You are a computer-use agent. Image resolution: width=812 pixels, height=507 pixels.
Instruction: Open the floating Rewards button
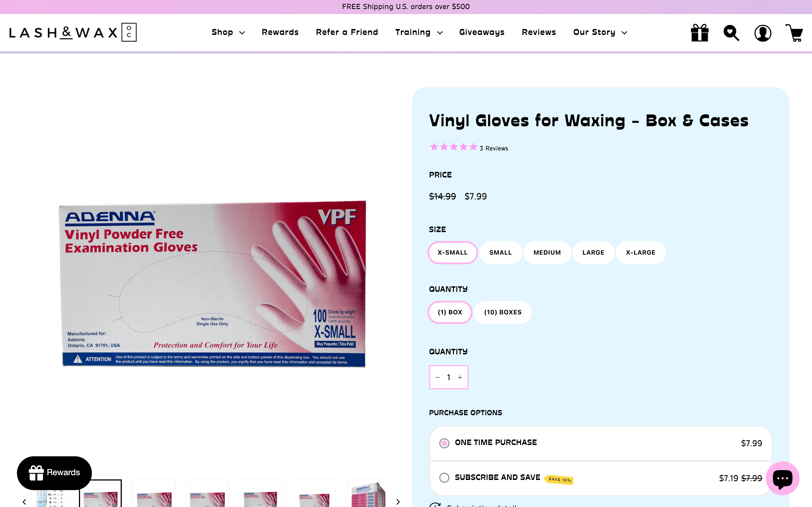pyautogui.click(x=54, y=473)
